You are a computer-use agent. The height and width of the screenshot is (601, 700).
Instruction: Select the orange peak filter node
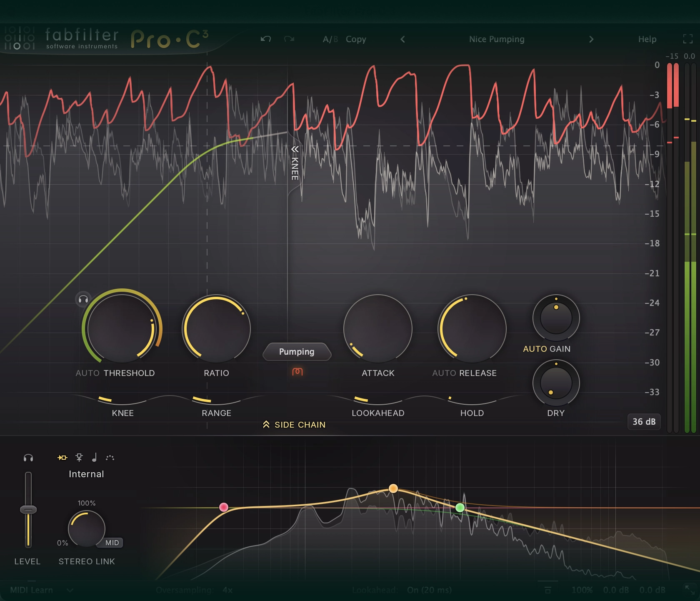click(x=393, y=488)
